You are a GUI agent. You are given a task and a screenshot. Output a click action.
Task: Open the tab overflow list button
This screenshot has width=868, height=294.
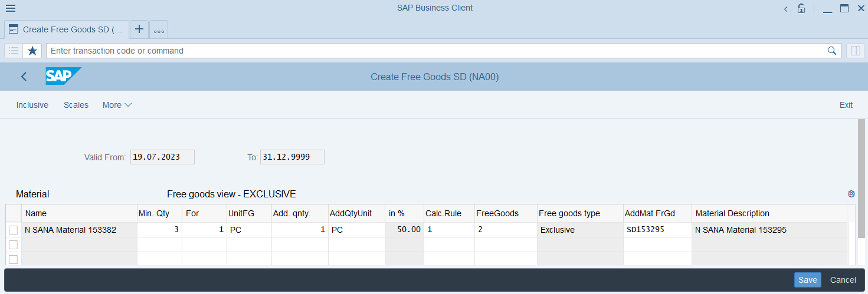coord(159,29)
